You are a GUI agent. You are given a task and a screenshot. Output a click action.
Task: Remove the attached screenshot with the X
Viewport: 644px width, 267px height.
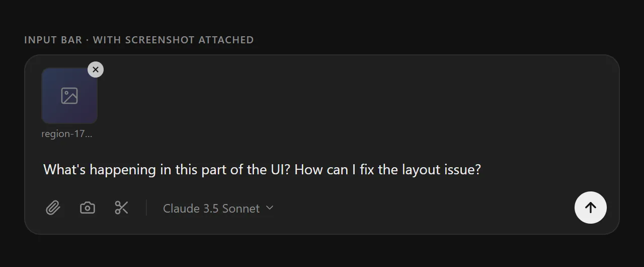click(96, 70)
